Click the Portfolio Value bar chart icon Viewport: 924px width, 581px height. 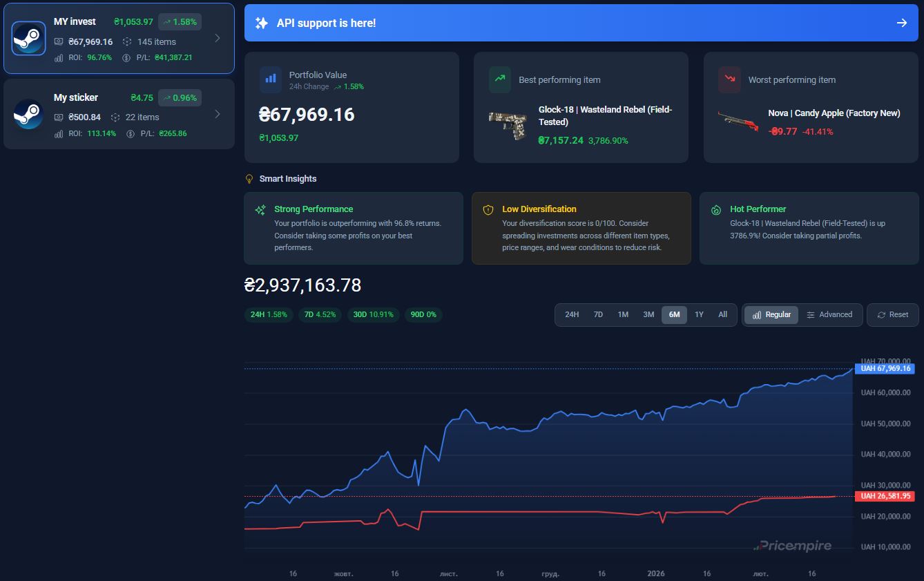tap(271, 79)
